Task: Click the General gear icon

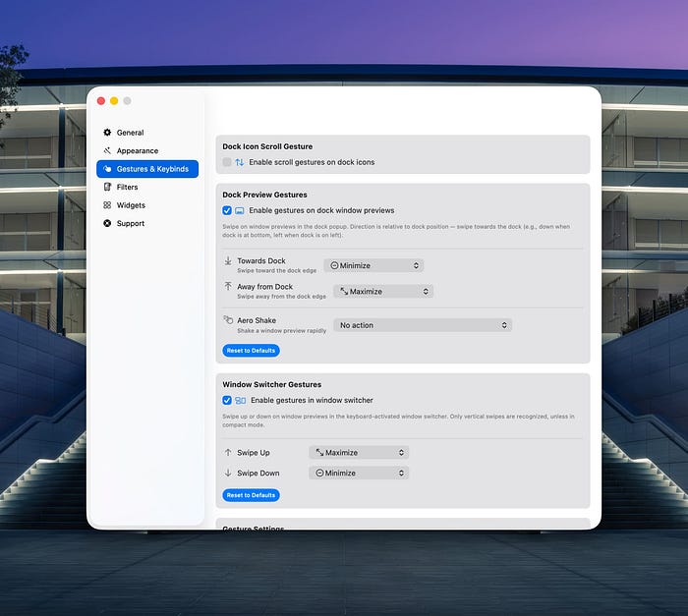Action: pyautogui.click(x=107, y=133)
